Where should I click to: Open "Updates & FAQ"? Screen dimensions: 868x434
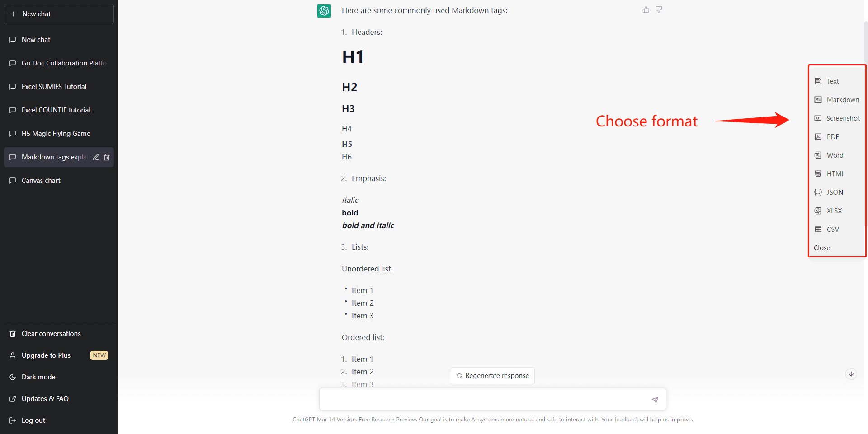tap(45, 398)
